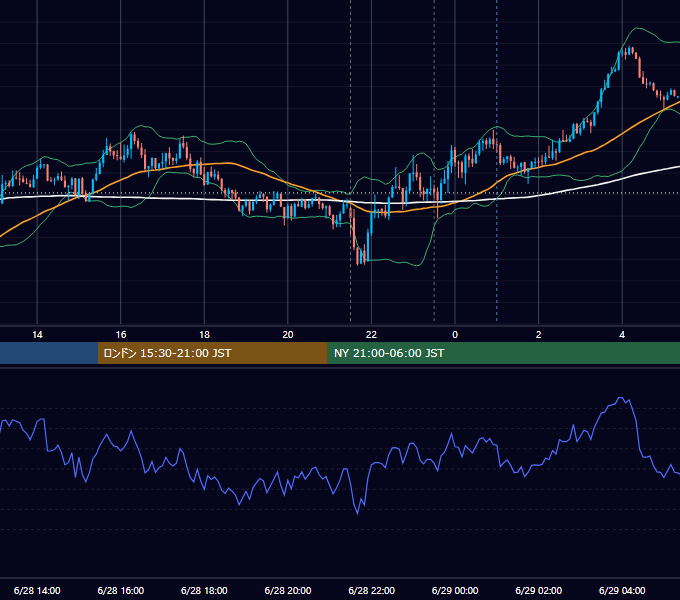Viewport: 680px width, 600px height.
Task: Click the 6/28 22:00 date label
Action: point(371,590)
